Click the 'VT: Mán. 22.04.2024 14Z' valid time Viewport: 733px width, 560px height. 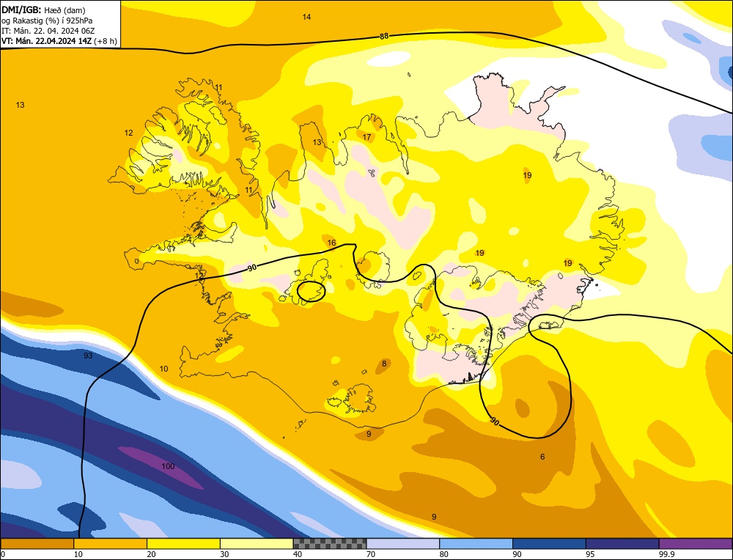click(x=46, y=41)
